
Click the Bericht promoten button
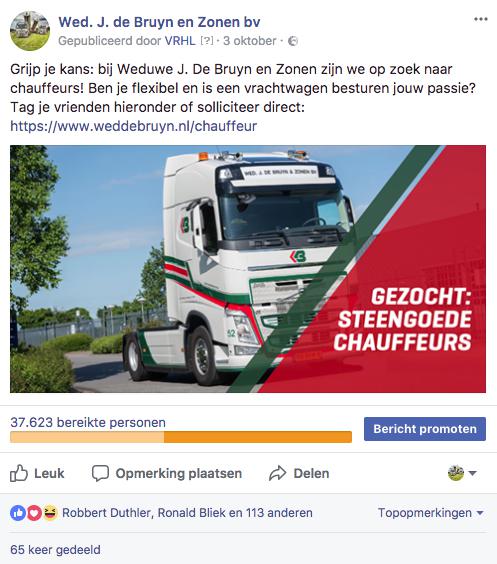(425, 429)
